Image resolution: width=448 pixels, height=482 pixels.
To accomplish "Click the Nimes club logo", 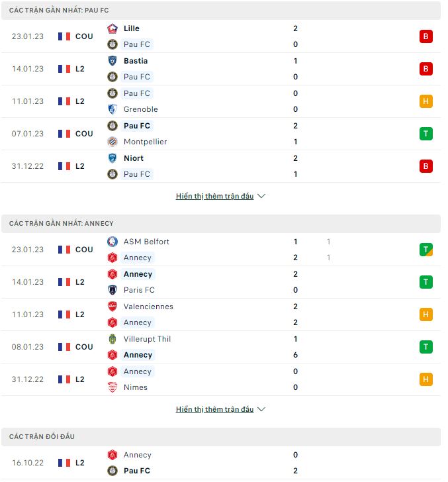I will pos(112,387).
